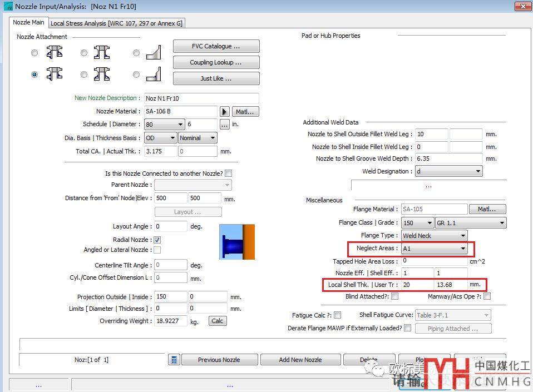This screenshot has width=533, height=392.
Task: Select the second top-row nozzle attachment radio
Action: tap(84, 53)
